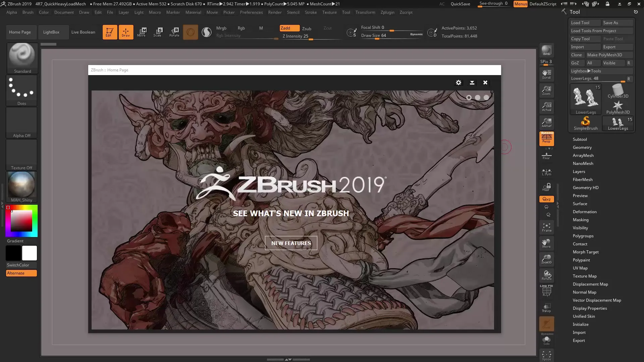Toggle Zadd mode
Image resolution: width=644 pixels, height=362 pixels.
289,28
